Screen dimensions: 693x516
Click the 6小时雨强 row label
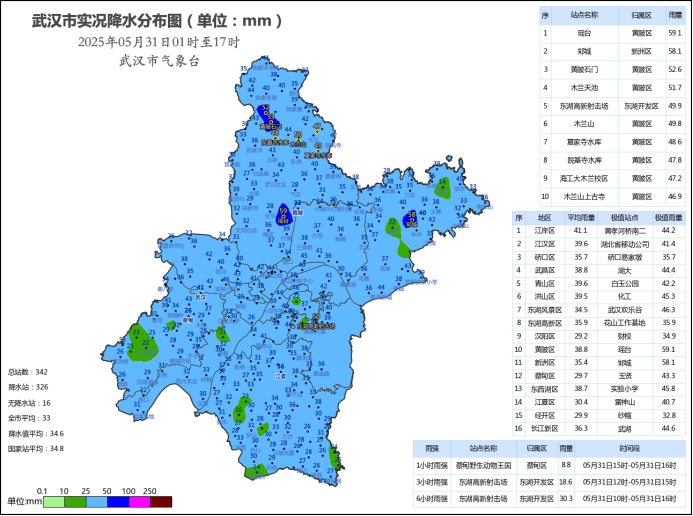click(x=432, y=497)
